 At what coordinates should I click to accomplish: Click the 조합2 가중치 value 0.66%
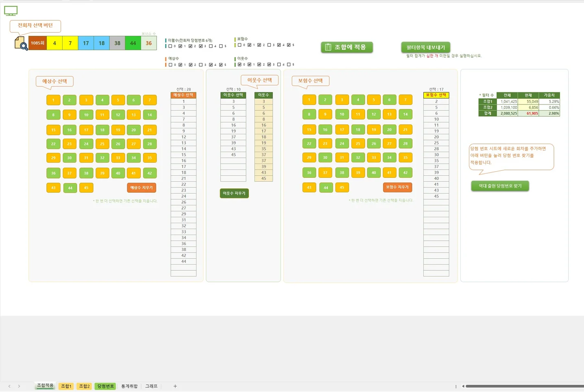(549, 107)
